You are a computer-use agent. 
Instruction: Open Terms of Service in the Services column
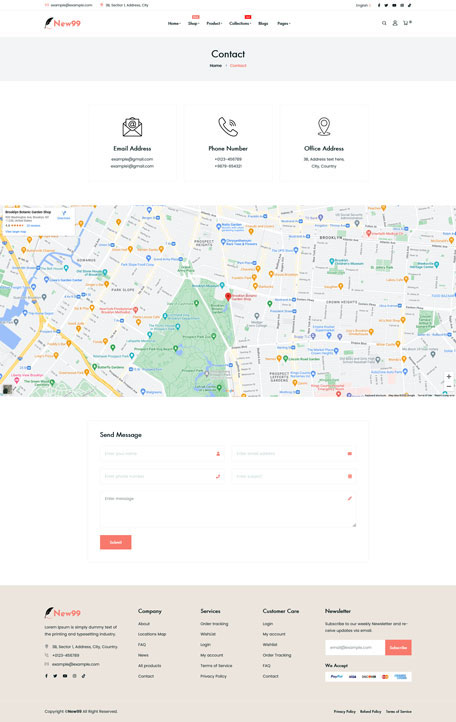click(x=216, y=666)
